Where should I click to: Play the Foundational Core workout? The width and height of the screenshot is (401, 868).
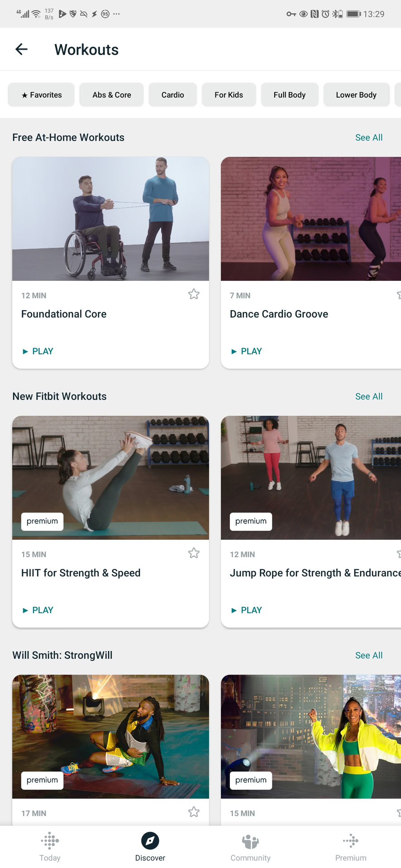click(38, 351)
